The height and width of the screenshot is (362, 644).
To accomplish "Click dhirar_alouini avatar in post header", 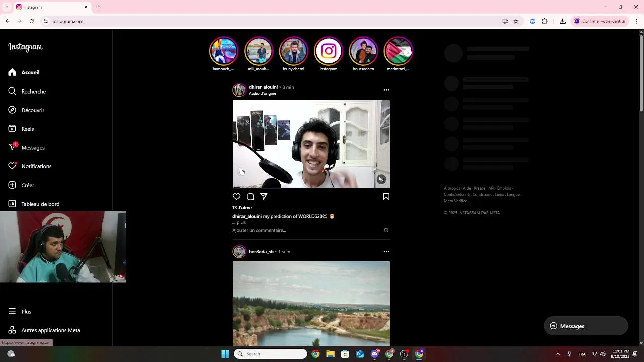I will tap(239, 90).
